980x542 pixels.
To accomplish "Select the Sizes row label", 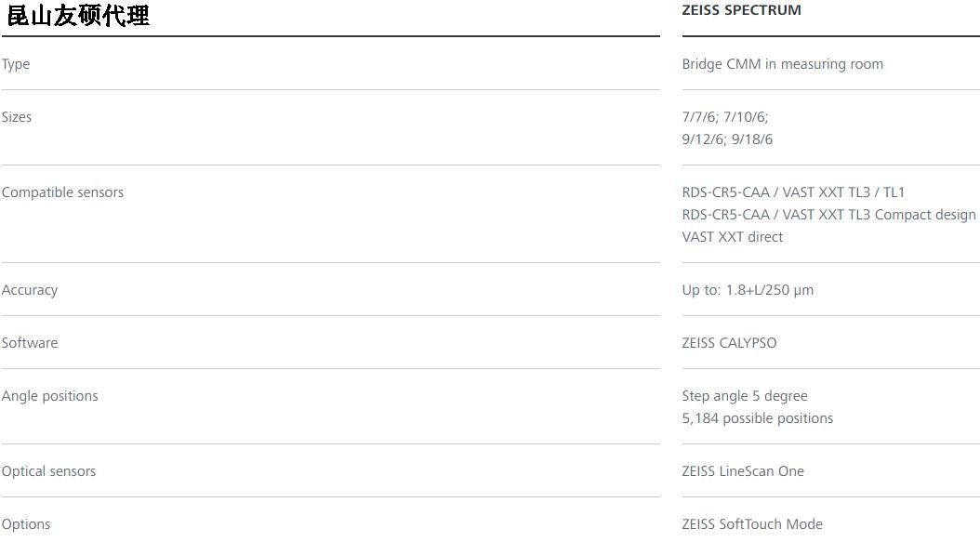I will click(16, 117).
